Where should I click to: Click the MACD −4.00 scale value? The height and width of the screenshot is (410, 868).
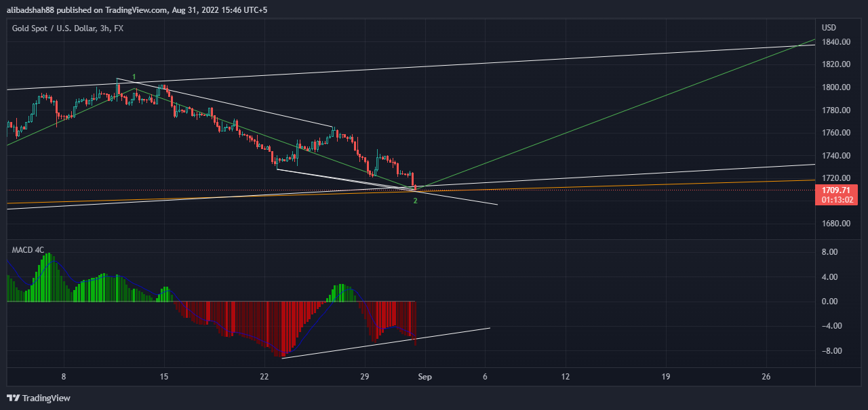(831, 326)
